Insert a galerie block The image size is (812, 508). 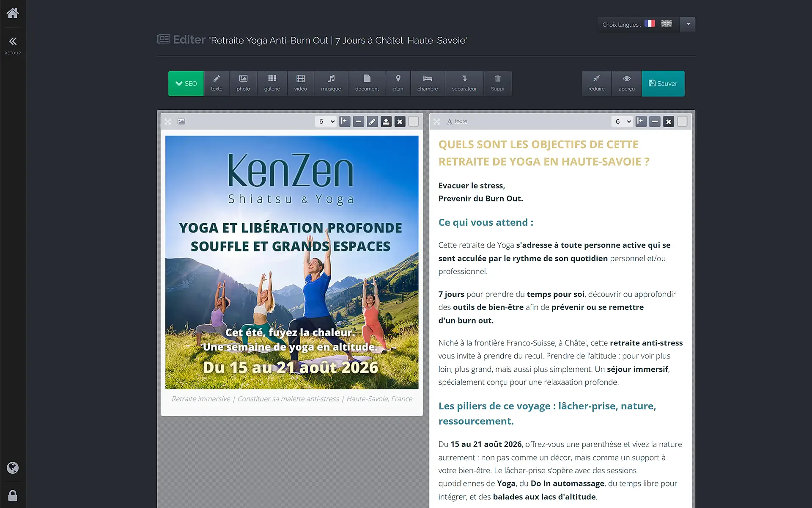272,83
